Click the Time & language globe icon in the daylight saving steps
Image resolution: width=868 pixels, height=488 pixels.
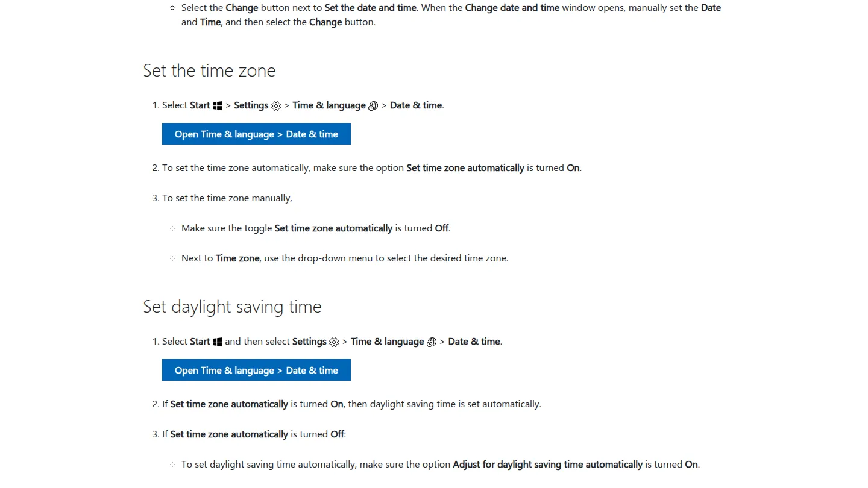432,342
